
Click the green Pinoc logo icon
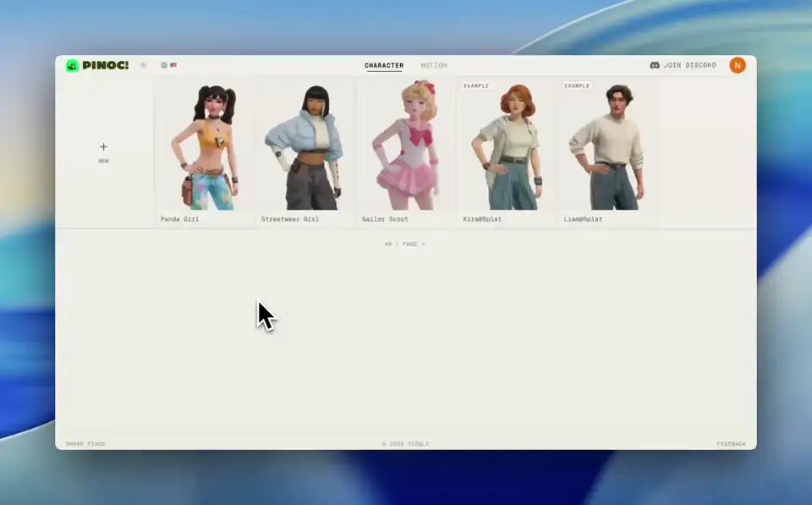click(72, 65)
